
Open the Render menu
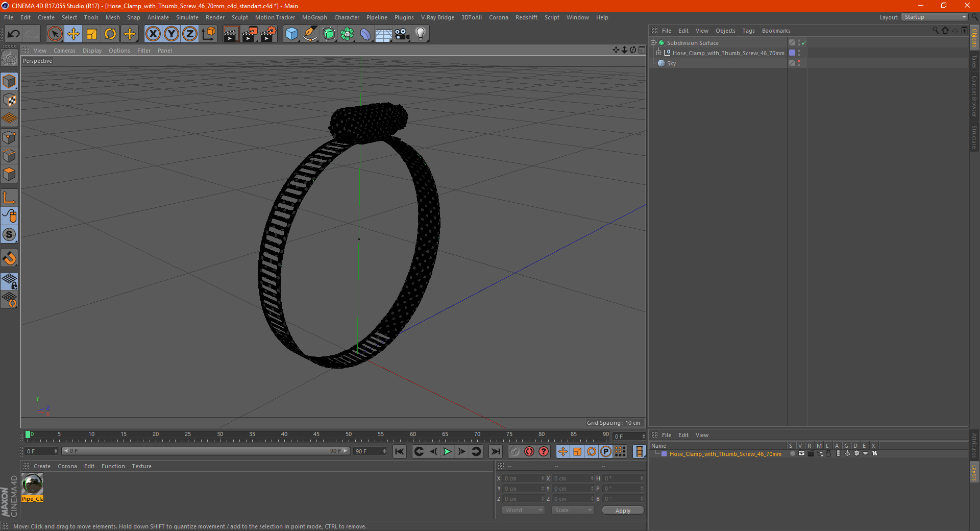click(215, 17)
